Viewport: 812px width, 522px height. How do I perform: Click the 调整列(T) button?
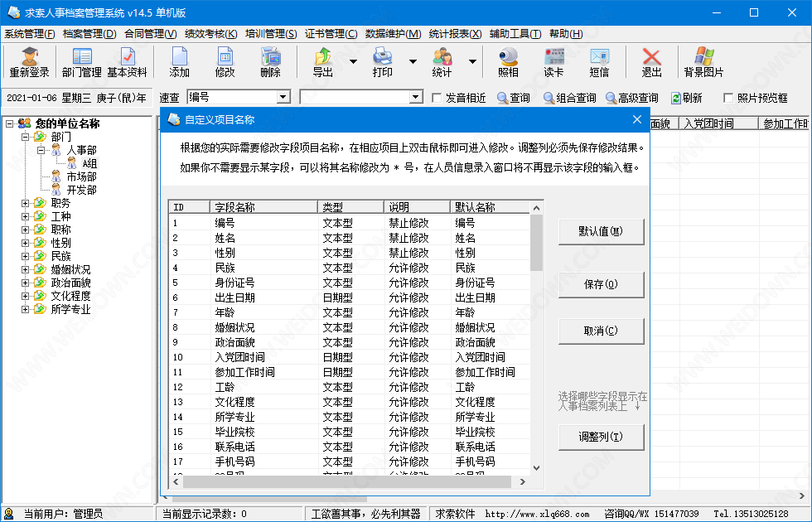click(x=602, y=437)
